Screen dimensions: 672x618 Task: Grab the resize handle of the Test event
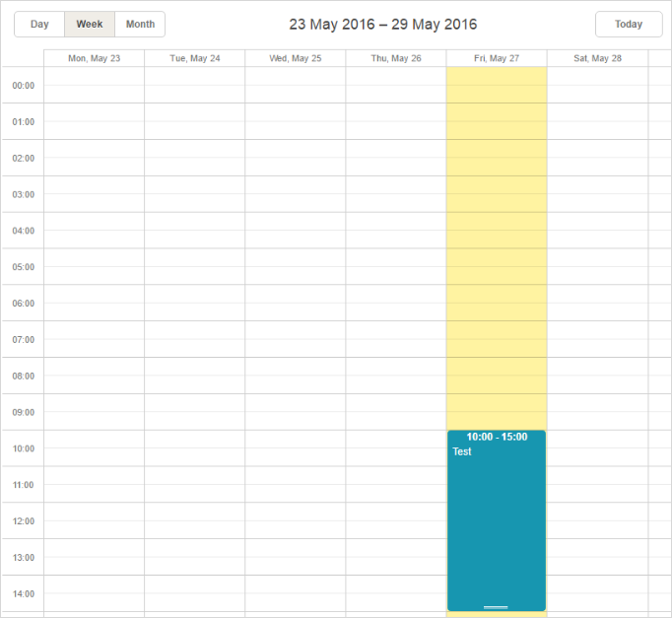(496, 607)
